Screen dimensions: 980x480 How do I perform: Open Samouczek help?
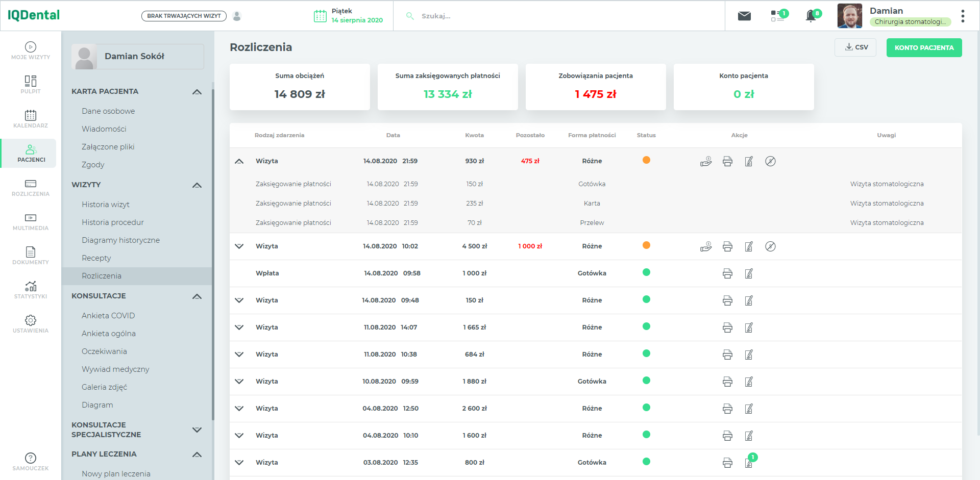31,461
